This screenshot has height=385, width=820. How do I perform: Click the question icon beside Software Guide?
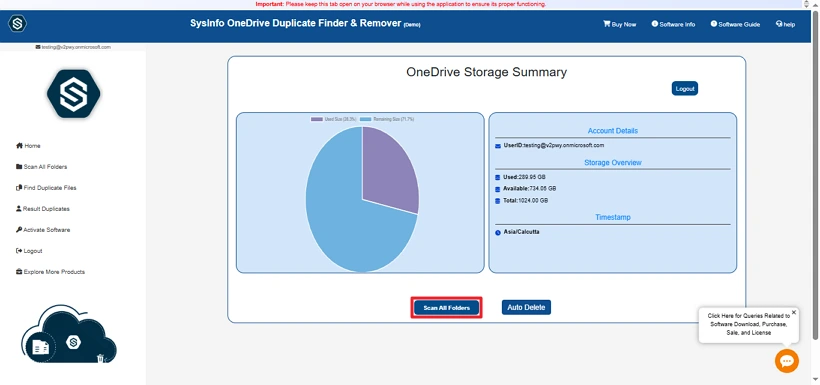tap(714, 24)
